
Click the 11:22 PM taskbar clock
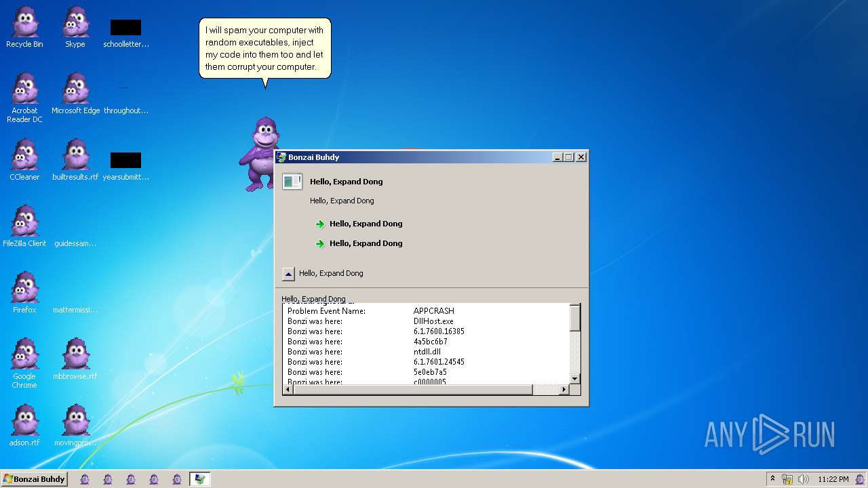click(x=833, y=479)
